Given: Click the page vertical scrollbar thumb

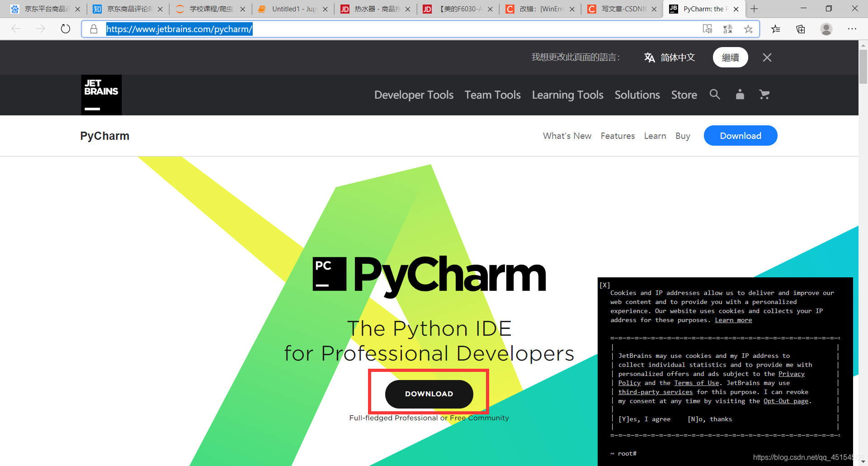Looking at the screenshot, I should click(x=863, y=67).
